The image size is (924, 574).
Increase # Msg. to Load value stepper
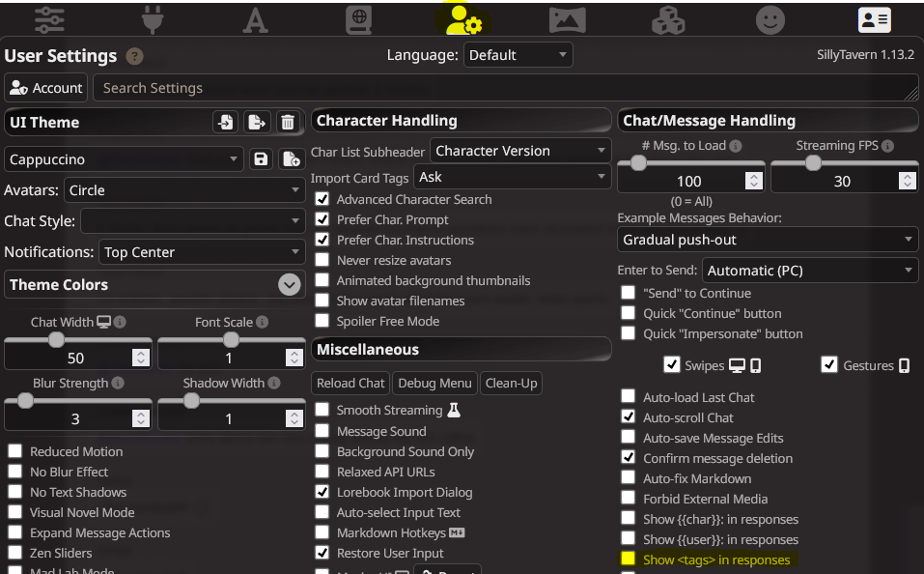[x=754, y=177]
